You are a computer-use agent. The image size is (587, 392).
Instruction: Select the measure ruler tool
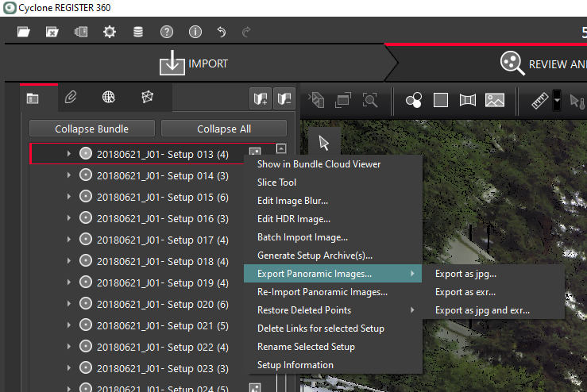(x=540, y=101)
